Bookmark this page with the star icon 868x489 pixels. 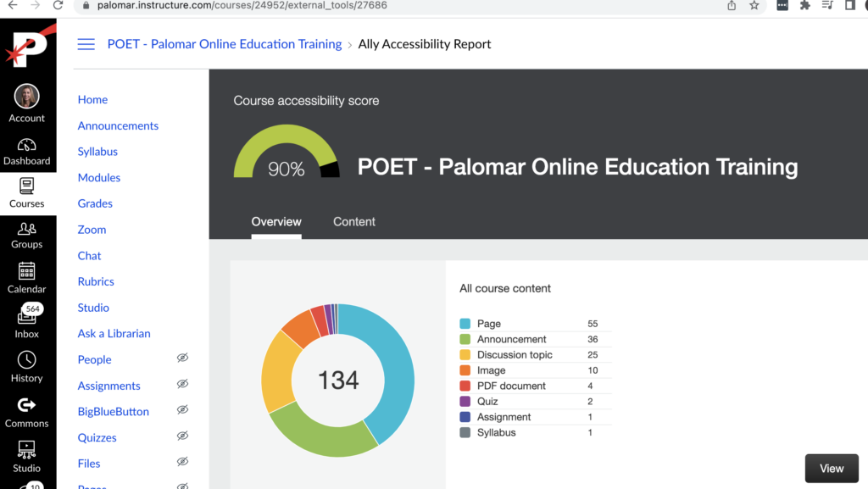tap(754, 5)
